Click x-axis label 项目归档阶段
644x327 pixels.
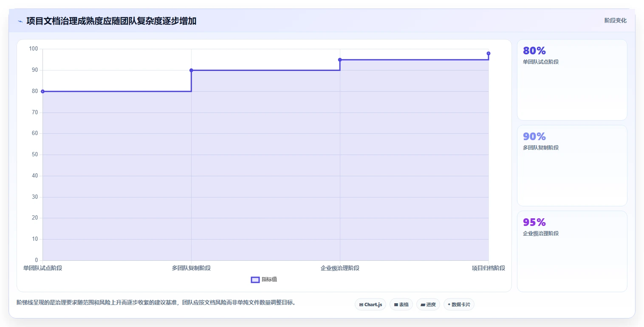click(x=489, y=268)
